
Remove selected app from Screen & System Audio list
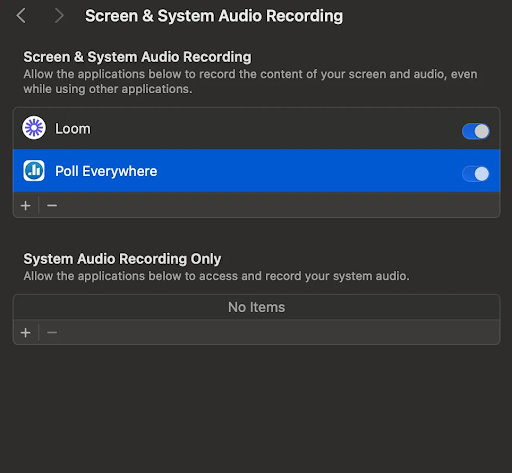(x=52, y=205)
